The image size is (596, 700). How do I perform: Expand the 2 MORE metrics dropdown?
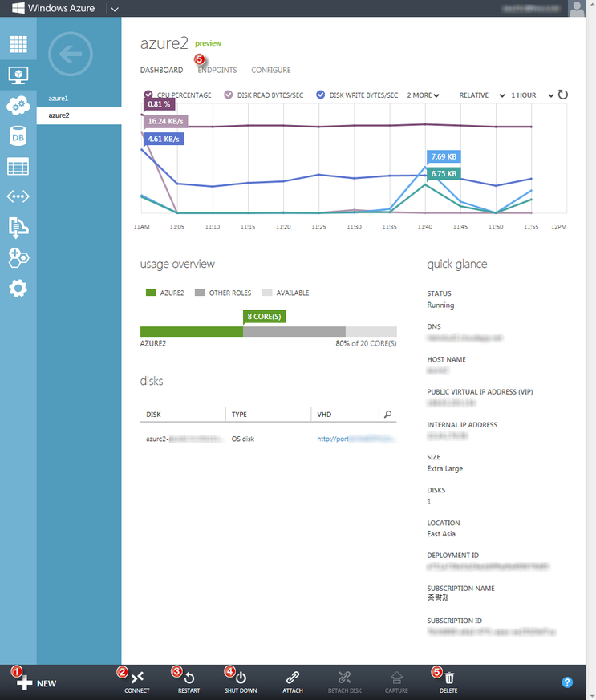click(424, 95)
